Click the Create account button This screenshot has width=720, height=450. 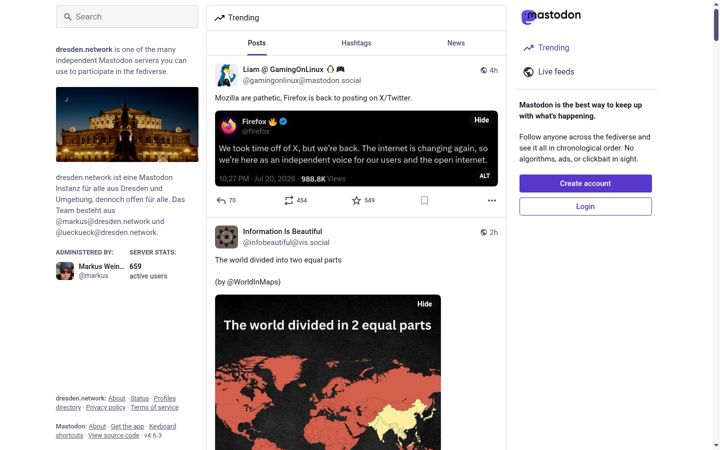pos(585,184)
